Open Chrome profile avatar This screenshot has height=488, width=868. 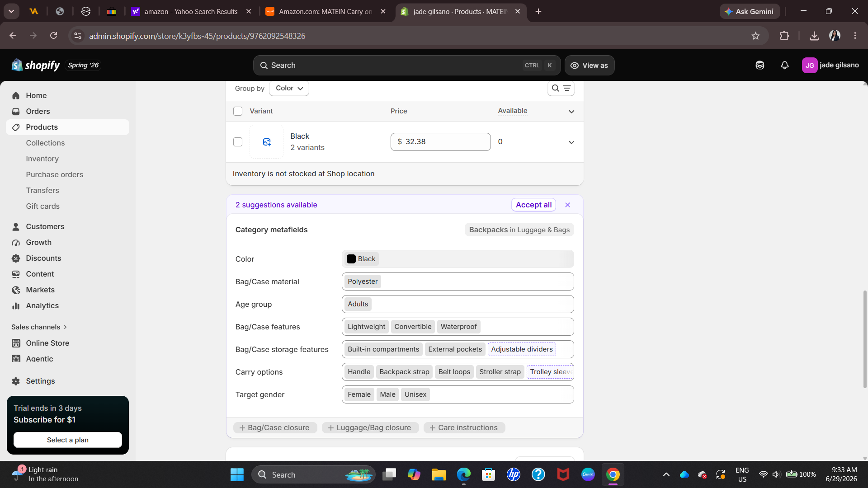click(x=835, y=36)
